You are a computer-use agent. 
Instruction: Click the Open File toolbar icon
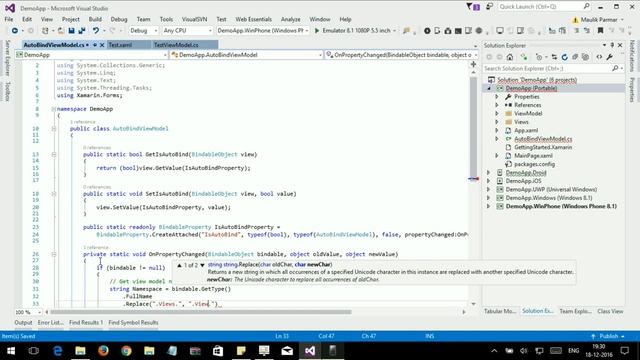click(x=60, y=31)
